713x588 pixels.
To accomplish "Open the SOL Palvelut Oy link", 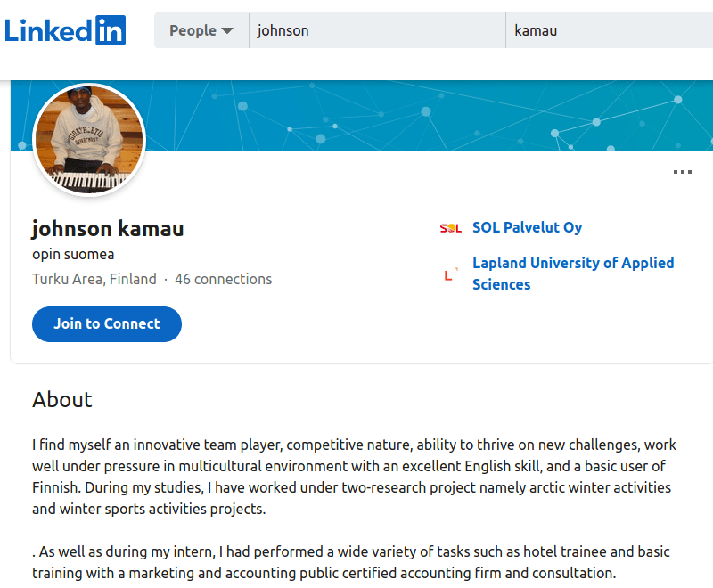I will 527,227.
